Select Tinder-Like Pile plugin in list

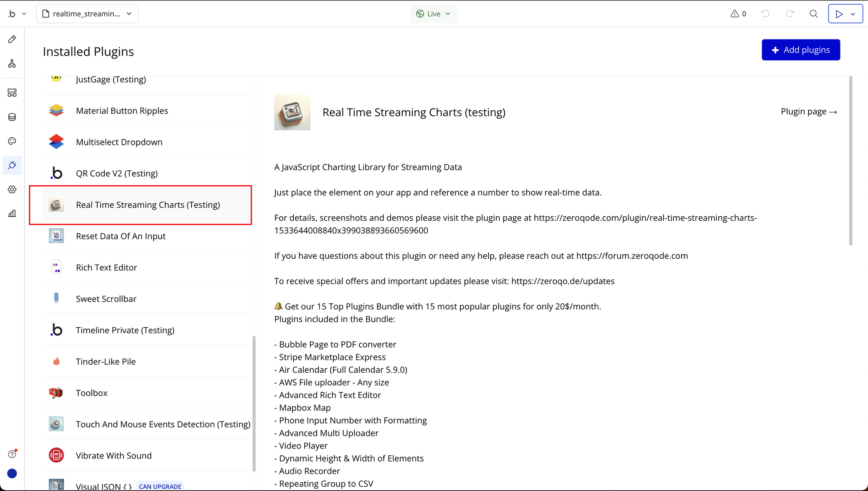pyautogui.click(x=106, y=362)
